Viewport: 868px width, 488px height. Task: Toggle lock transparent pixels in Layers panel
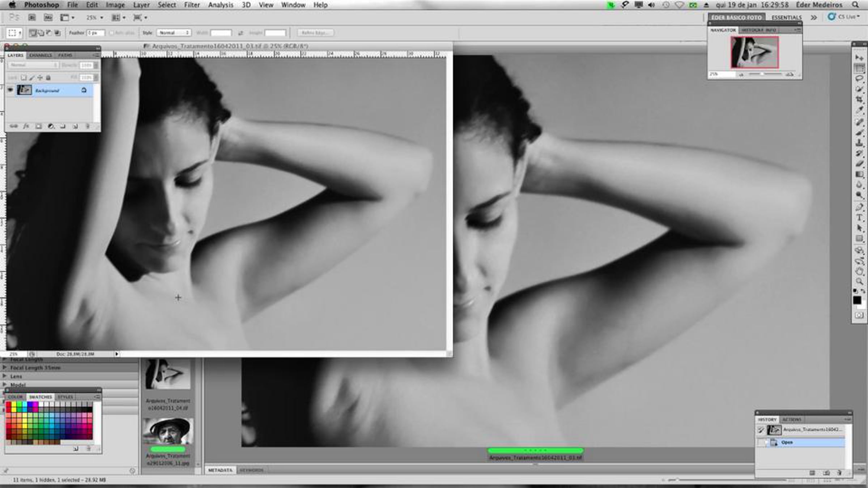coord(24,77)
